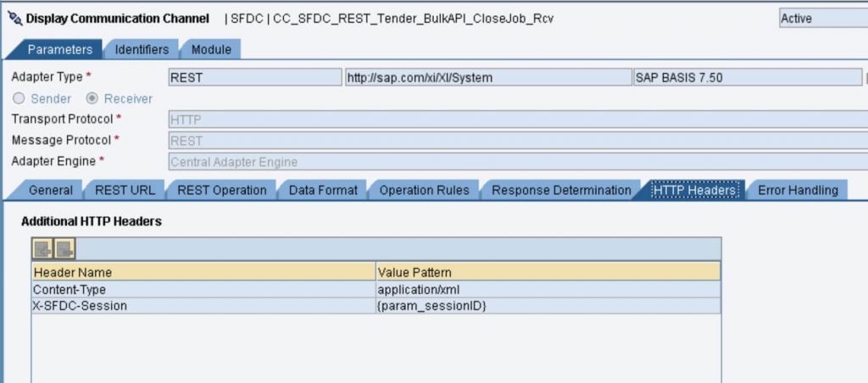Click the insert row icon above the headers table
The image size is (868, 383).
(x=42, y=249)
